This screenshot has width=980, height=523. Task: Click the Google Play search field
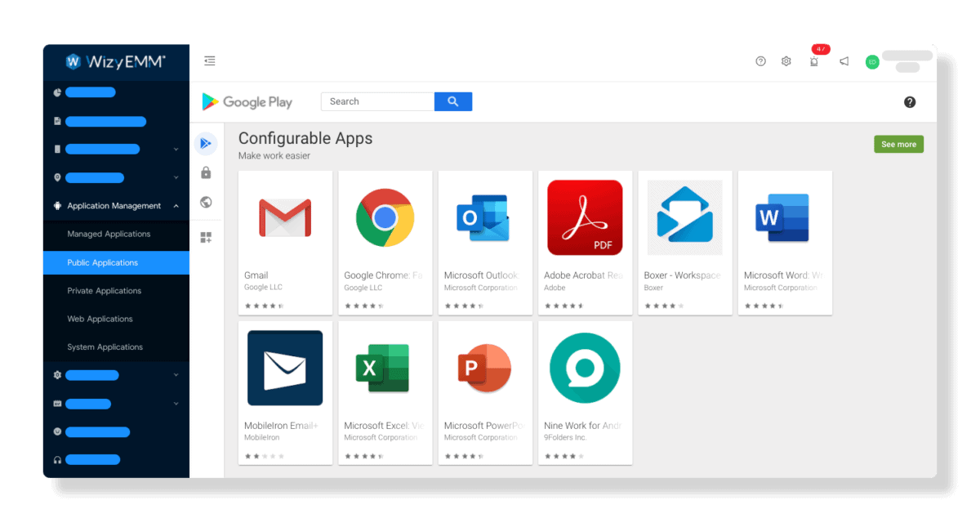[x=378, y=101]
